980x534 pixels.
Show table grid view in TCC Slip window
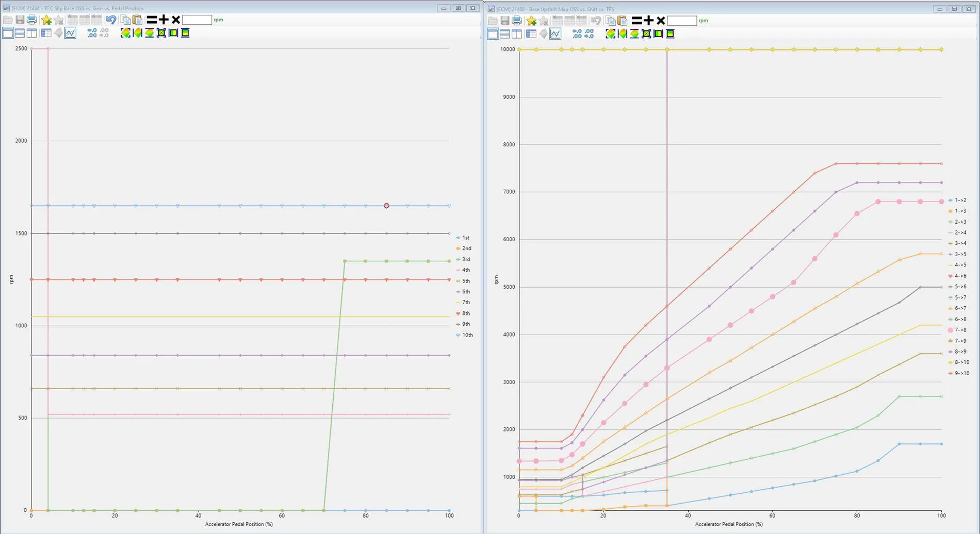coord(46,33)
